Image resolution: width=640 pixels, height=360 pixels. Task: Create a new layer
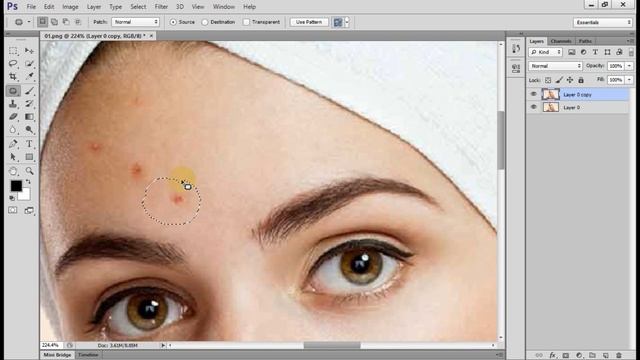pyautogui.click(x=606, y=356)
